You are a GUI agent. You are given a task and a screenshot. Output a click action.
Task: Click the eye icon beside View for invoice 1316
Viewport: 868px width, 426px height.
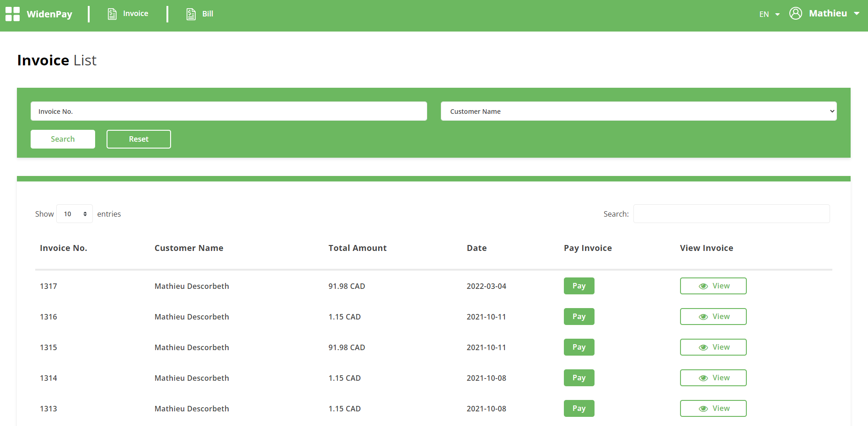pos(703,316)
